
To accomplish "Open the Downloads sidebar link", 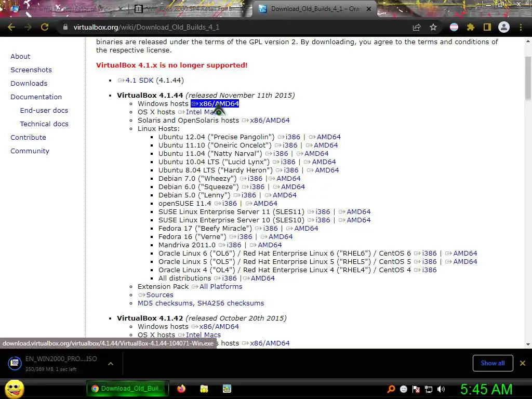I will pos(29,84).
